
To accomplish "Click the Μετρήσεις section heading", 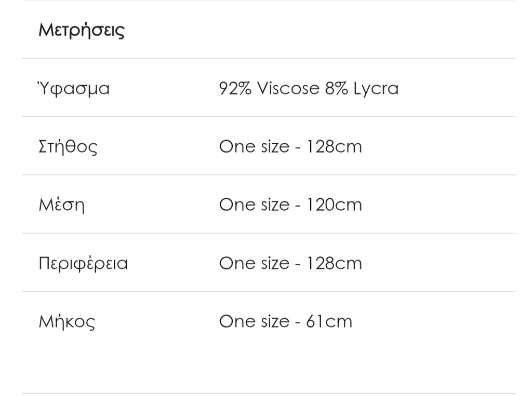I will [x=82, y=30].
